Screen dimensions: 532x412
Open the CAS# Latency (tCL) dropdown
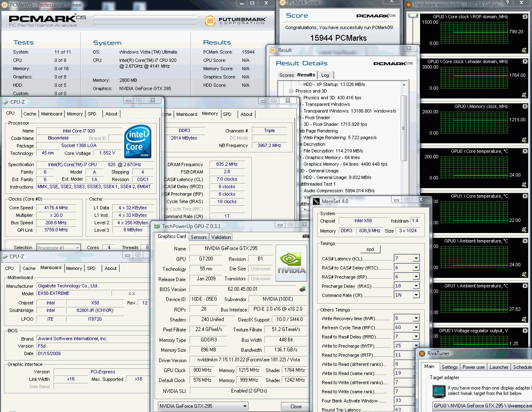416,258
